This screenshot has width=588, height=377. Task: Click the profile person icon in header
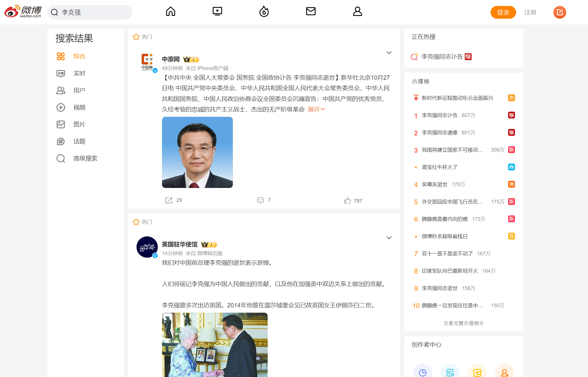(x=357, y=12)
